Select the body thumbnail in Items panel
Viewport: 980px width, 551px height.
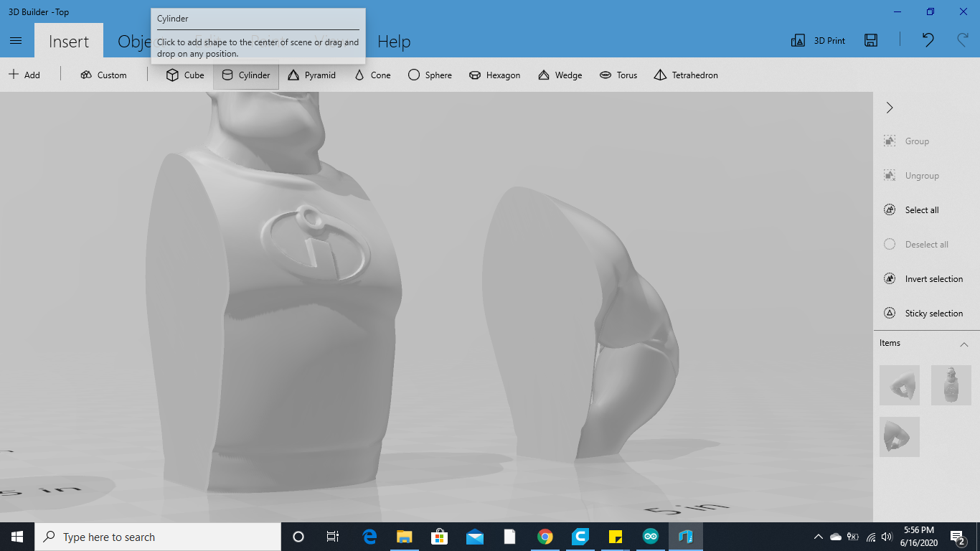click(x=951, y=385)
